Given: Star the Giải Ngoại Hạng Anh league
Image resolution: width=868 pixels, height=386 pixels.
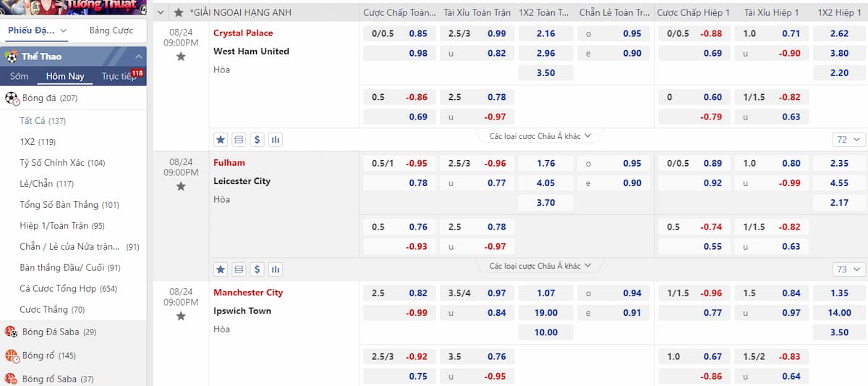Looking at the screenshot, I should coord(179,12).
